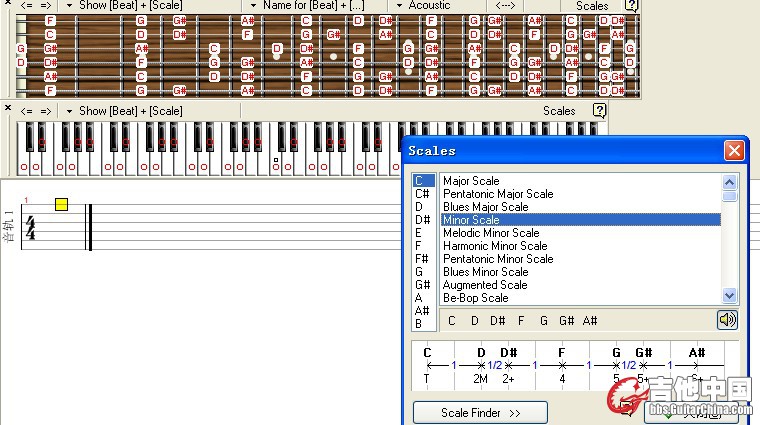Screen dimensions: 760x425
Task: Click the Scale Finder >> button
Action: pyautogui.click(x=479, y=412)
